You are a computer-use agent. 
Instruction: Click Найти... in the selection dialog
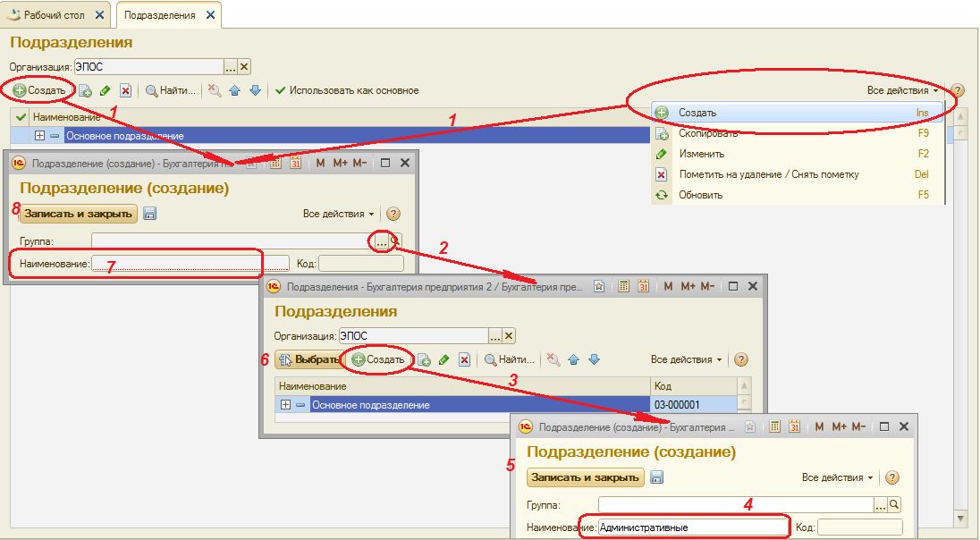(510, 360)
